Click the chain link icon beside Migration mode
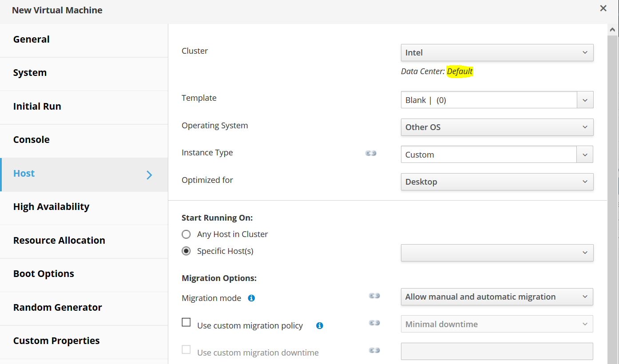Image resolution: width=619 pixels, height=364 pixels. click(374, 296)
